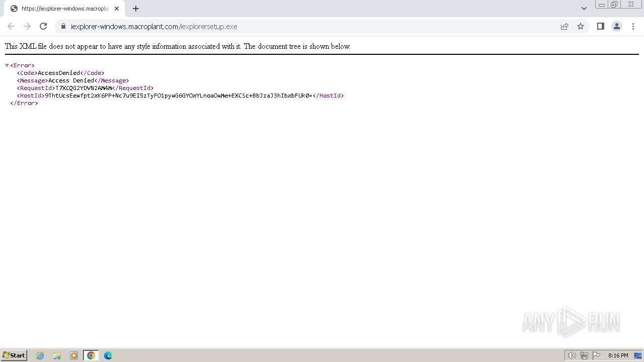View site information via lock icon

tap(63, 26)
